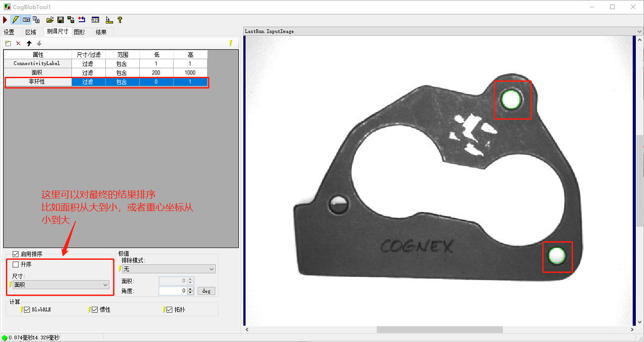Disable the 拓扑 topology calculation
Screen dimensions: 644x342
click(168, 310)
